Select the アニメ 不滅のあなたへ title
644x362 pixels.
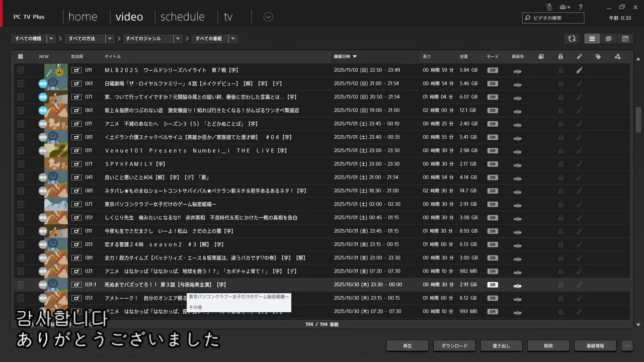(x=181, y=124)
